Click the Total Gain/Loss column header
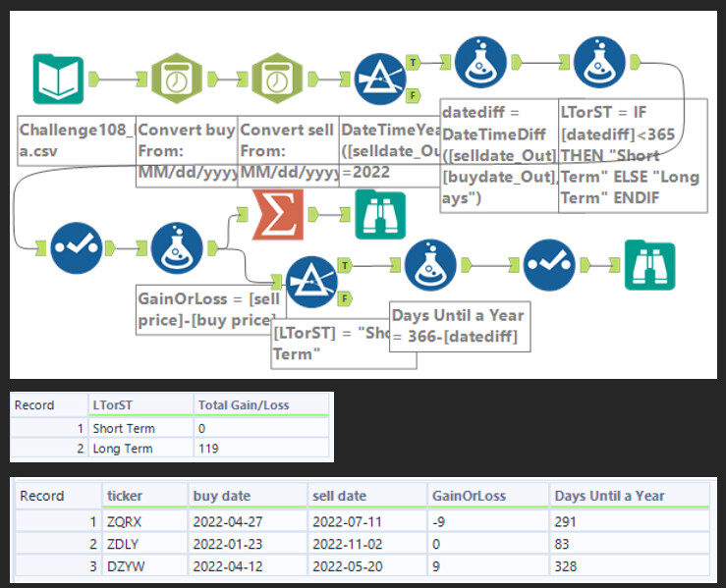The image size is (726, 588). 261,404
